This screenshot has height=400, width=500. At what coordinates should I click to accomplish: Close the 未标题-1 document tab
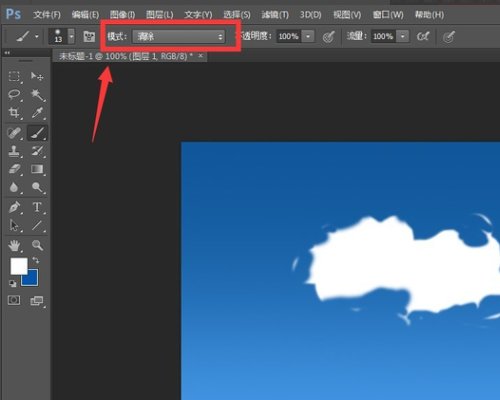pyautogui.click(x=200, y=56)
